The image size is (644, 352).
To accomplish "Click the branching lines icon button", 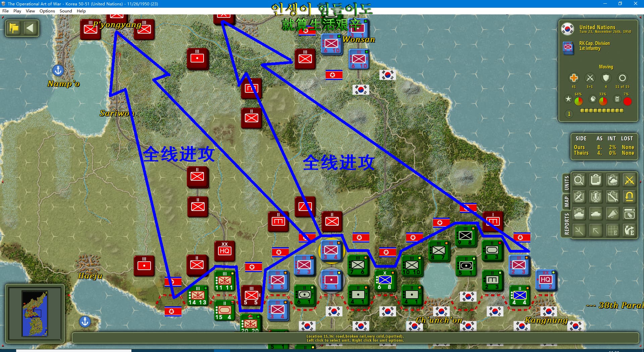I will click(579, 230).
